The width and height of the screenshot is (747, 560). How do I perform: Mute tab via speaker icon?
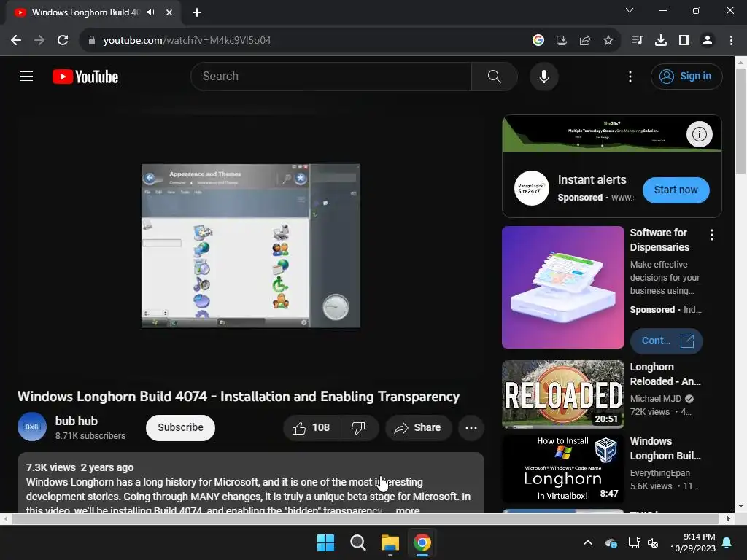(x=150, y=12)
